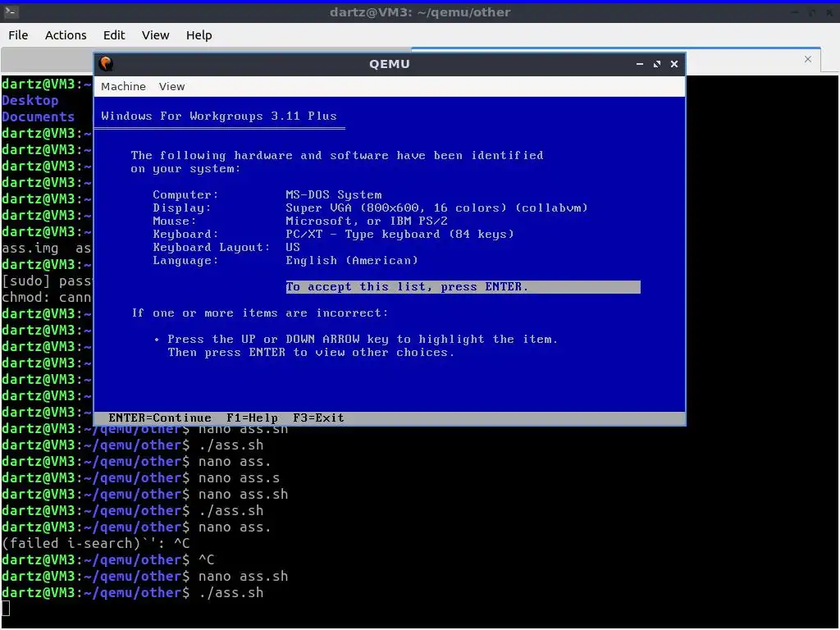Click F3=Exit in the status bar

pyautogui.click(x=319, y=418)
